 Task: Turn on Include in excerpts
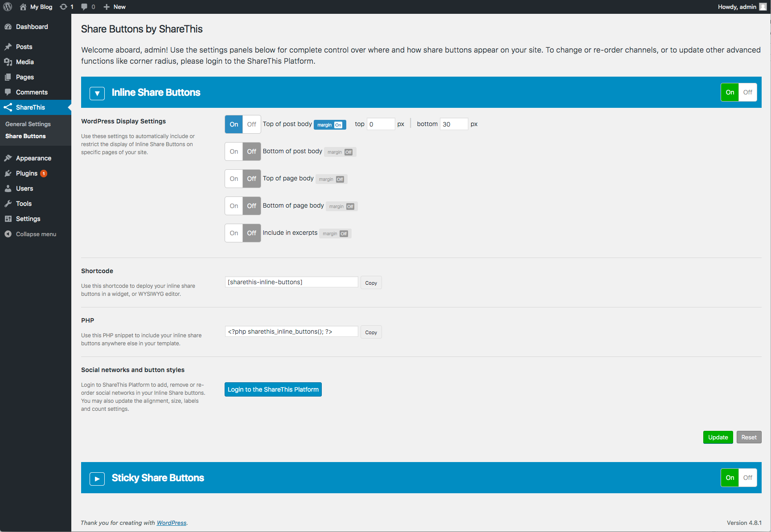click(234, 233)
